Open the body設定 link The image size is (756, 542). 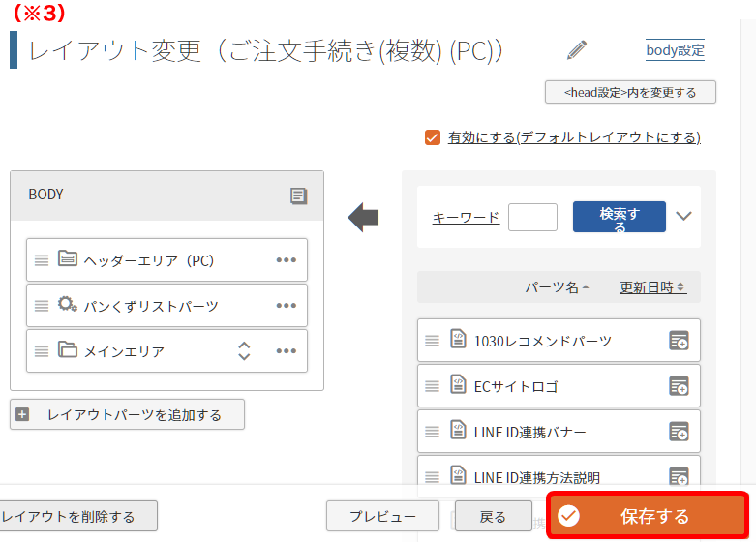click(x=675, y=50)
